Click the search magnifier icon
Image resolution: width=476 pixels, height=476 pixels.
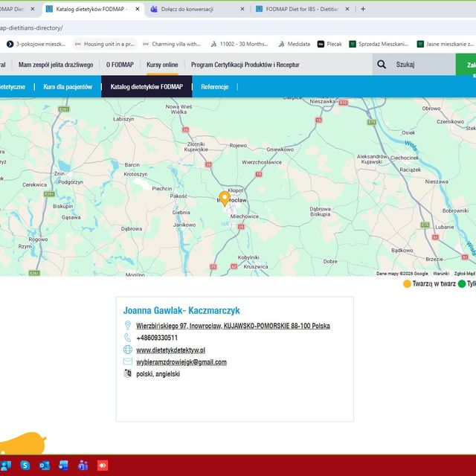(x=382, y=65)
